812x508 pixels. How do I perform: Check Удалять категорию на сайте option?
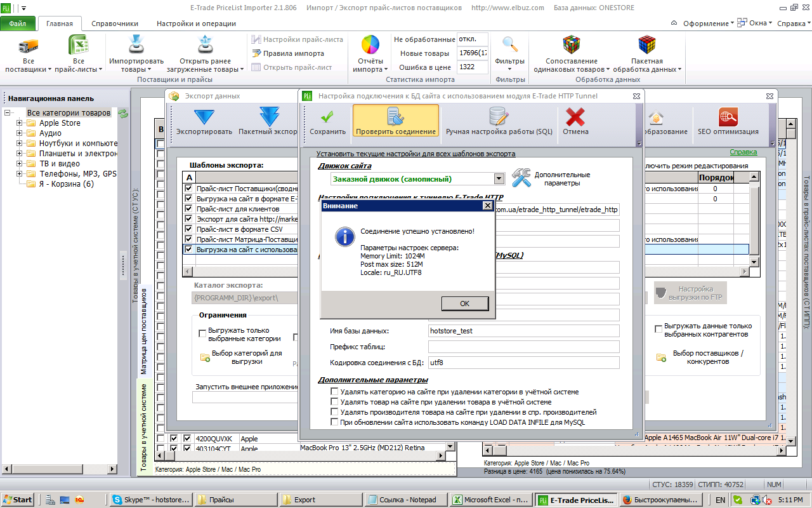334,392
